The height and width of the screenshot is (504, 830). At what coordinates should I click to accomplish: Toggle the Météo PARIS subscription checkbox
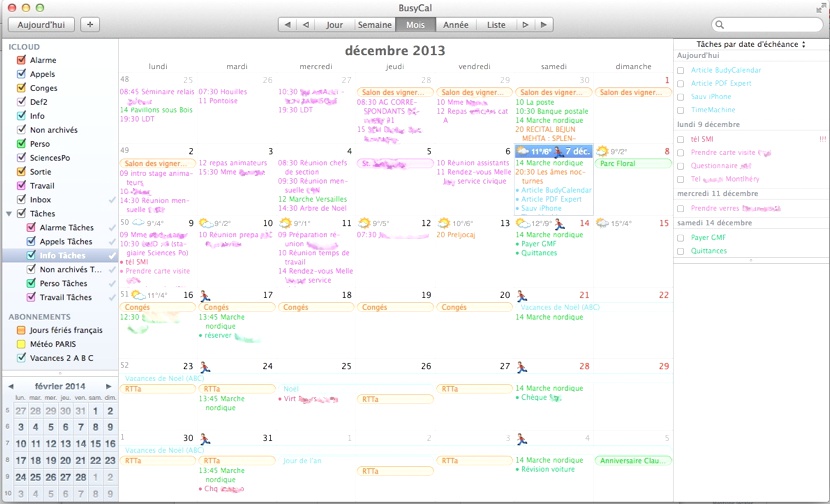(21, 344)
